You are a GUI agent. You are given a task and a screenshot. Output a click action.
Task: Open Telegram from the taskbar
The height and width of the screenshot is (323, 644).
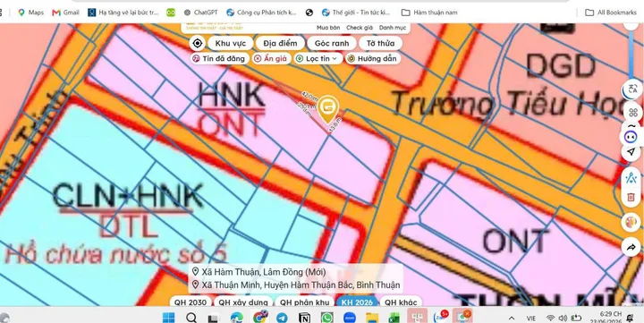click(x=282, y=318)
